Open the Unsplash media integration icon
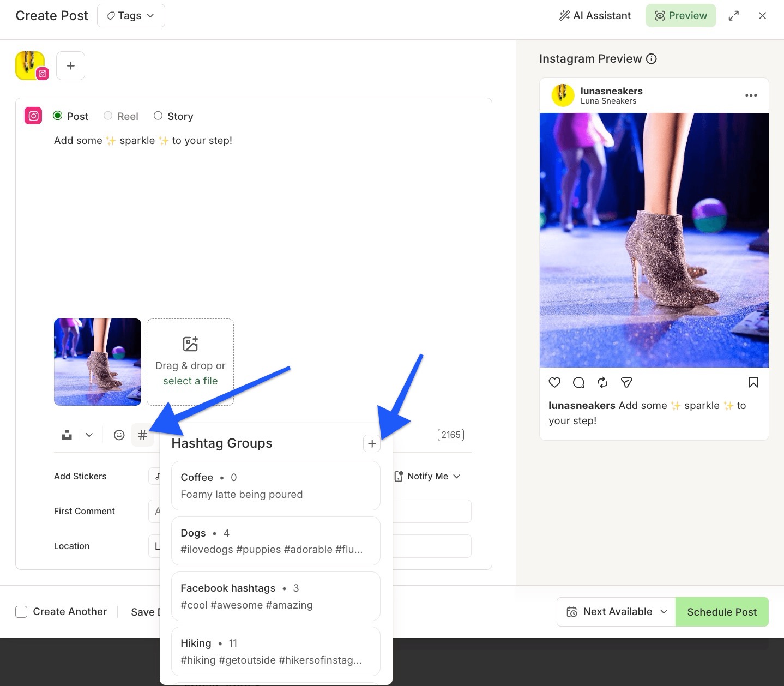Screen dimensions: 784x686 click(x=67, y=435)
